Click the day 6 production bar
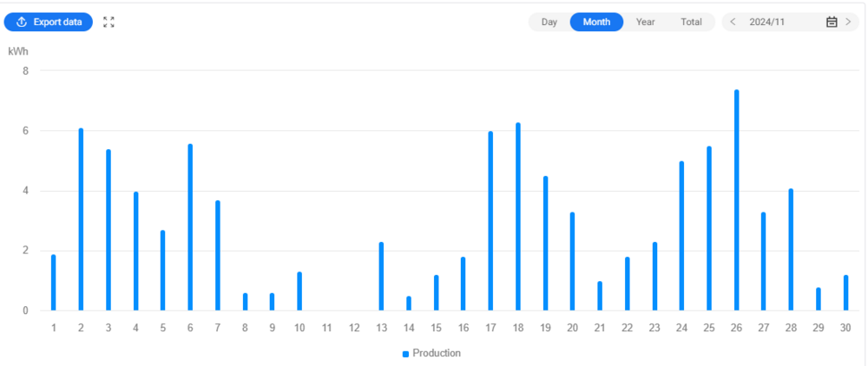Viewport: 868px width, 366px height. 190,227
